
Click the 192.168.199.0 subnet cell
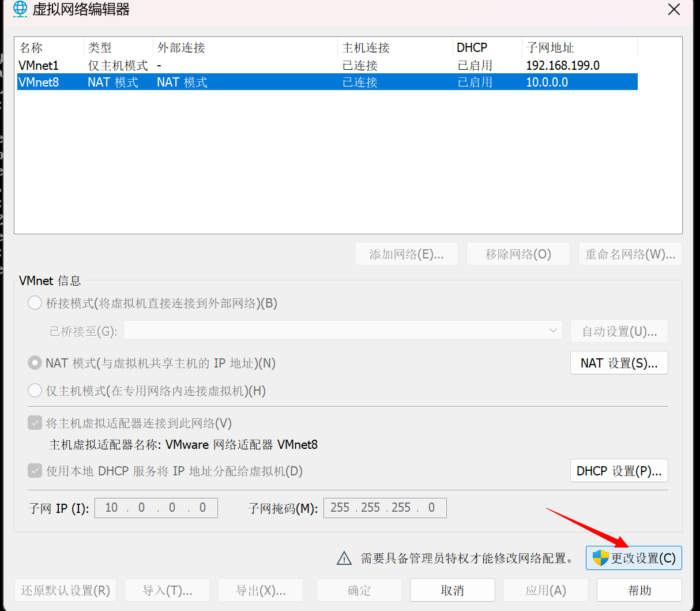pos(563,65)
